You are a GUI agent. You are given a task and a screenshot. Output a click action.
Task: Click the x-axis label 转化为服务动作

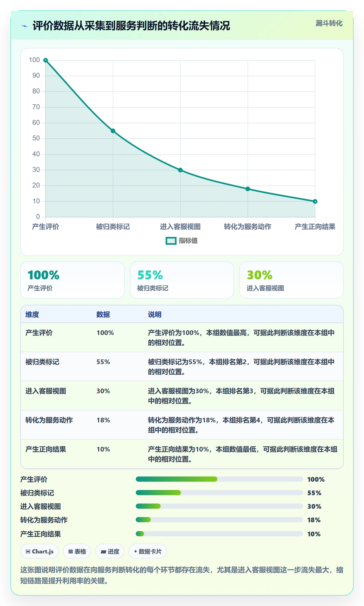248,227
